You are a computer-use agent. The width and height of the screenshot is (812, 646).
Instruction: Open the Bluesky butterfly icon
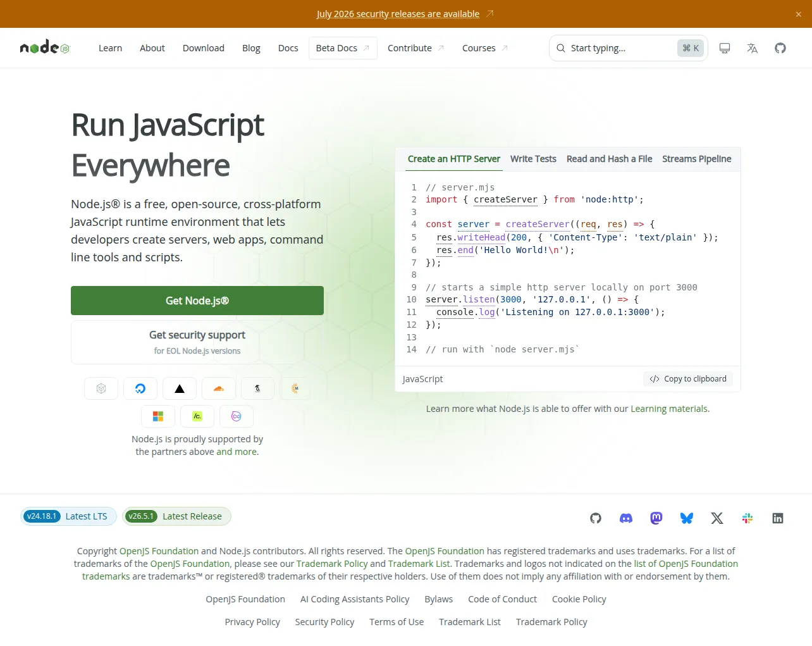tap(687, 518)
